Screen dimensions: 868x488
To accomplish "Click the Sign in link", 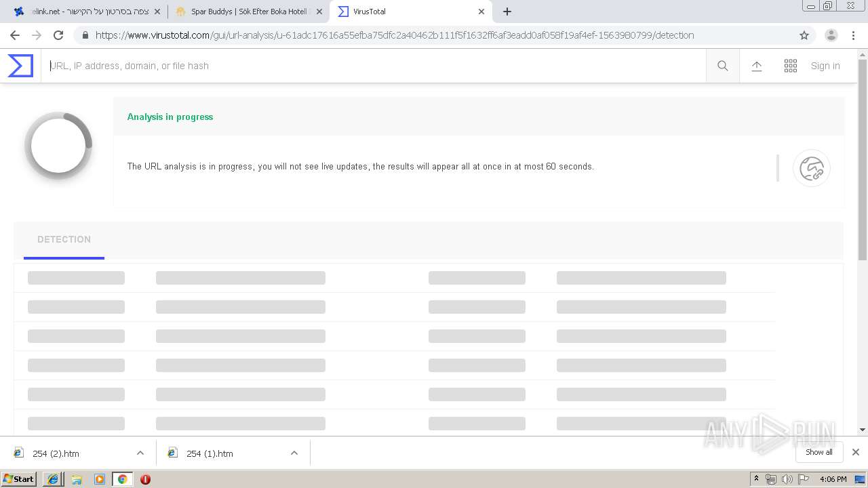I will point(825,66).
